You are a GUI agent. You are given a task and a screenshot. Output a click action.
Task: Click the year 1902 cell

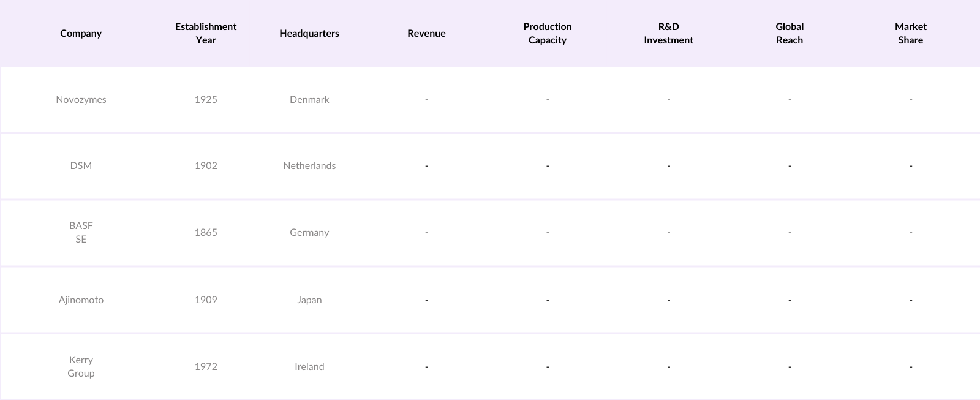[x=206, y=165]
